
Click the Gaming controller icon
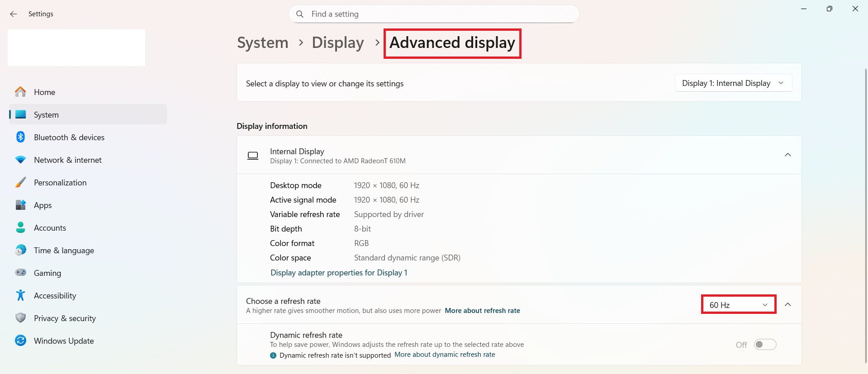[20, 272]
